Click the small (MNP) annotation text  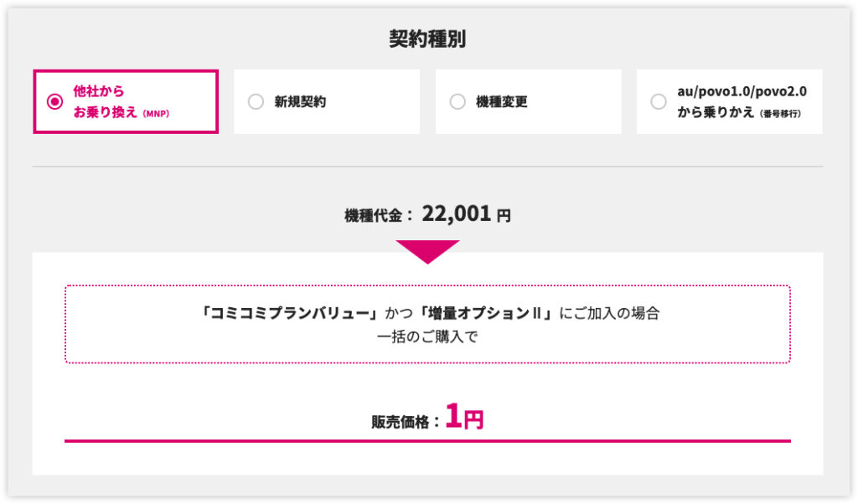coord(156,114)
